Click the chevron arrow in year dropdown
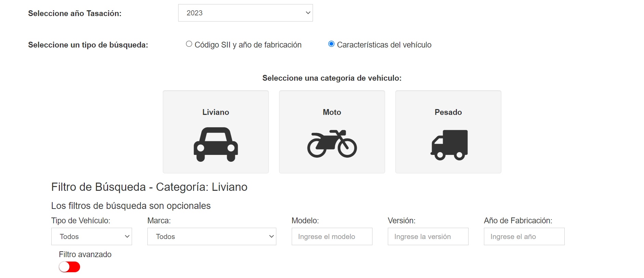Screen dimensions: 644x278 tap(308, 13)
